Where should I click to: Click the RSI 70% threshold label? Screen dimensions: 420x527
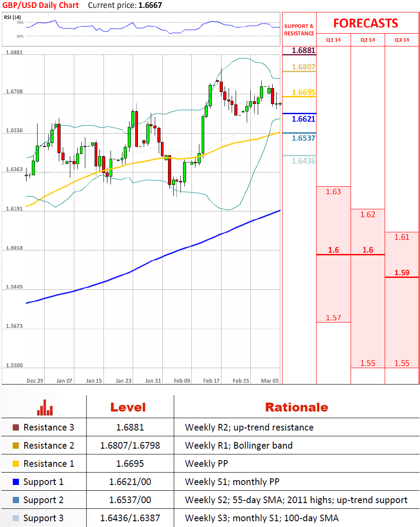pyautogui.click(x=20, y=23)
